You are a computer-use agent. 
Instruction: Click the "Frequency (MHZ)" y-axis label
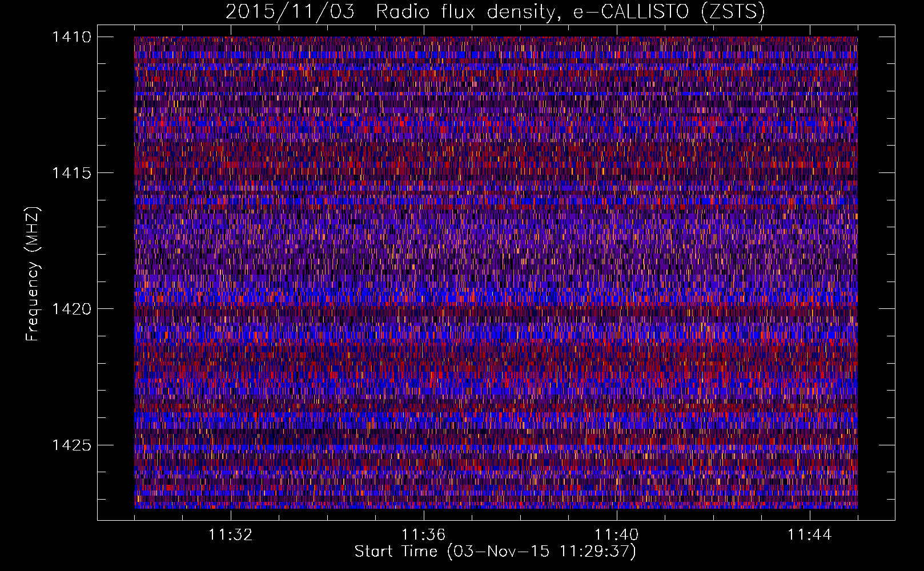[33, 274]
